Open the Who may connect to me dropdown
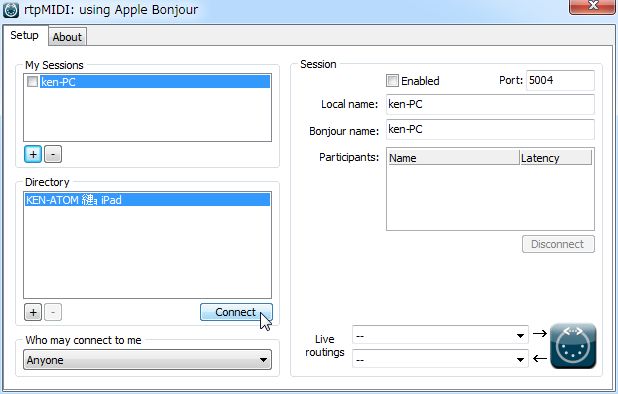Image resolution: width=618 pixels, height=394 pixels. [147, 360]
